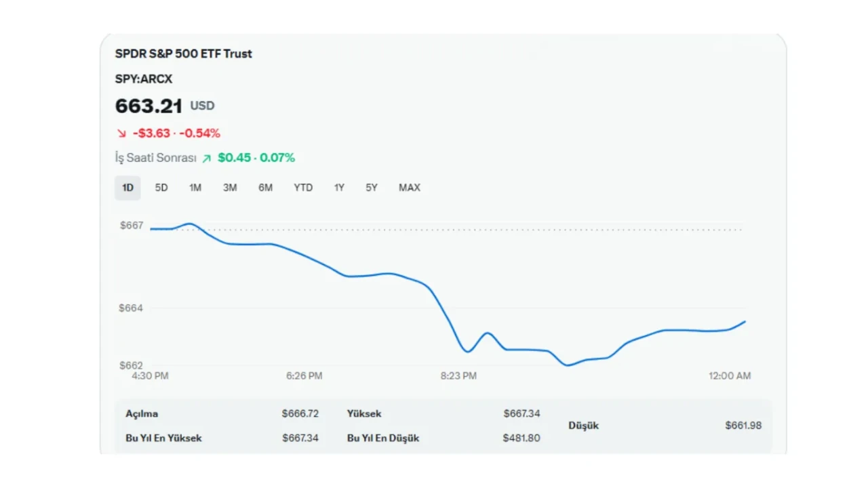Click the 663.21 current price
The image size is (868, 488).
(x=149, y=106)
